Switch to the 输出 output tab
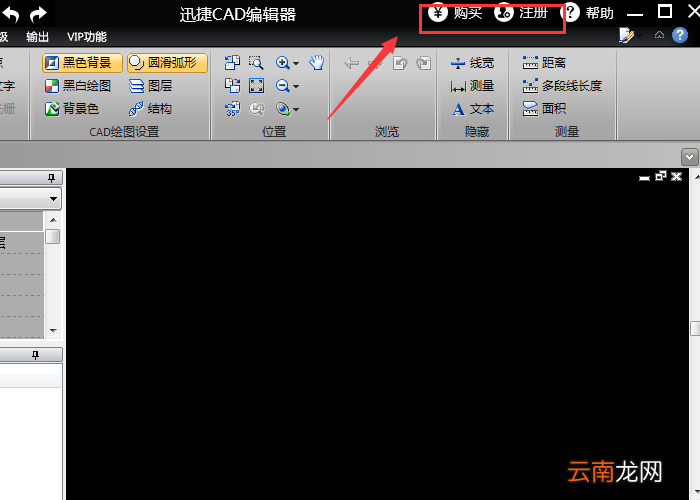The image size is (700, 500). tap(38, 37)
